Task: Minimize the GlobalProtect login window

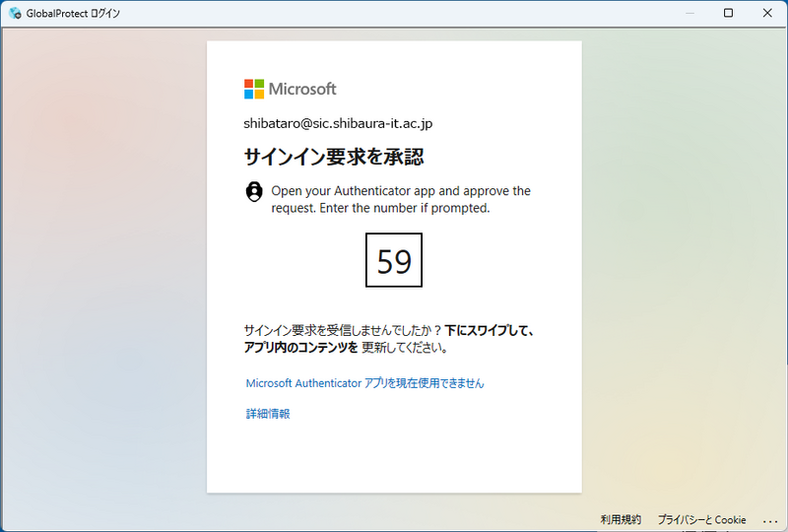Action: [690, 13]
